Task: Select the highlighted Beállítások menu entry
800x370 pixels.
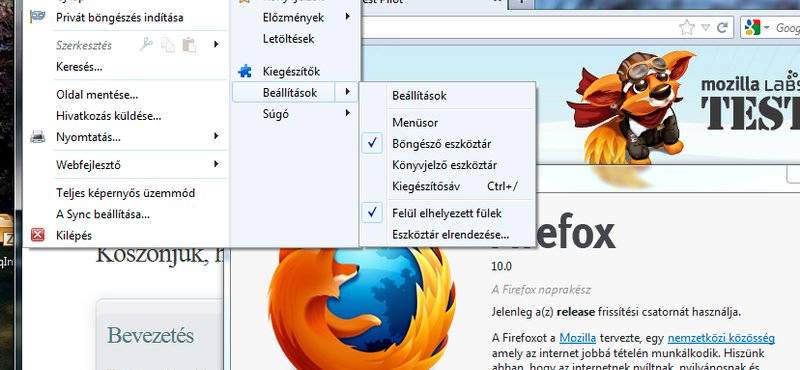Action: tap(290, 92)
